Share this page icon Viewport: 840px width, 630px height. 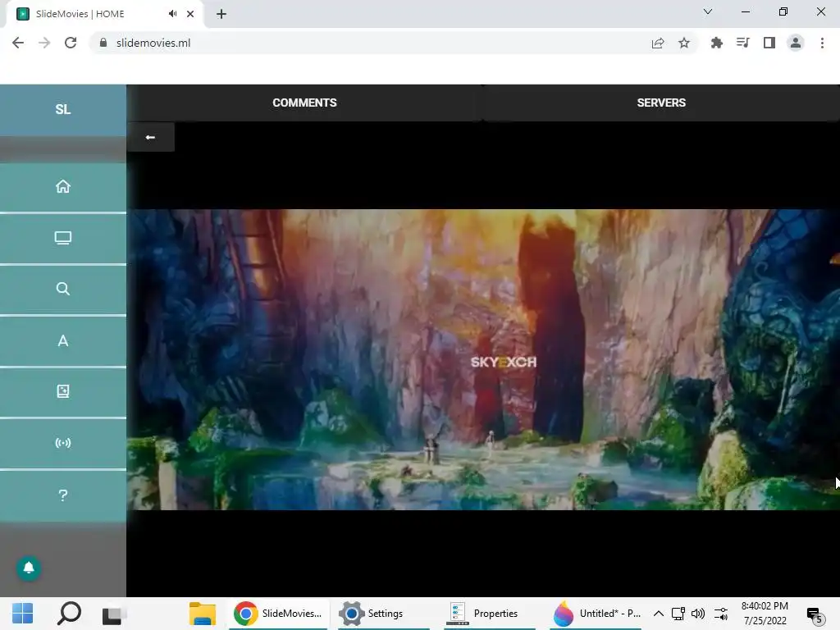(x=658, y=43)
